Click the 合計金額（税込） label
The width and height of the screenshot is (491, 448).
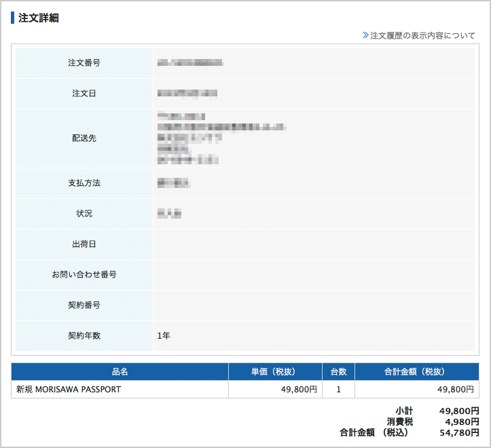[x=374, y=432]
